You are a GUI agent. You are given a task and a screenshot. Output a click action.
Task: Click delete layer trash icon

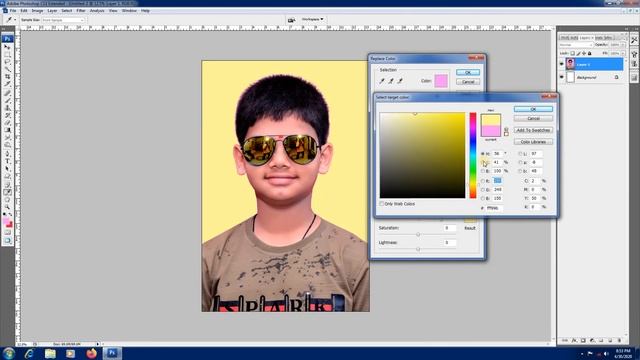click(619, 340)
